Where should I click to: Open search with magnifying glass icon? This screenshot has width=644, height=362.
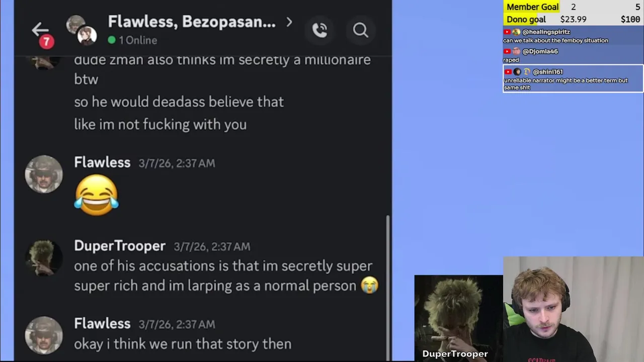tap(360, 30)
